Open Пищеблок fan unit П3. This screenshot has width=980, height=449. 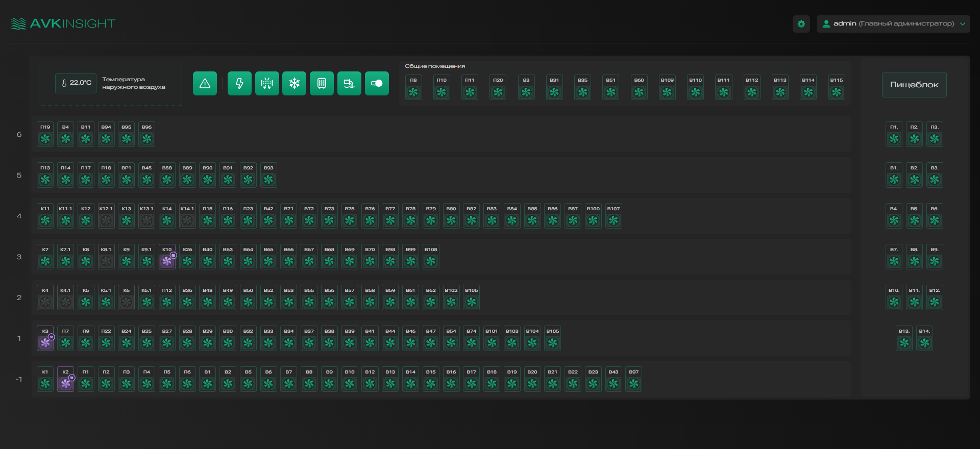[x=935, y=134]
